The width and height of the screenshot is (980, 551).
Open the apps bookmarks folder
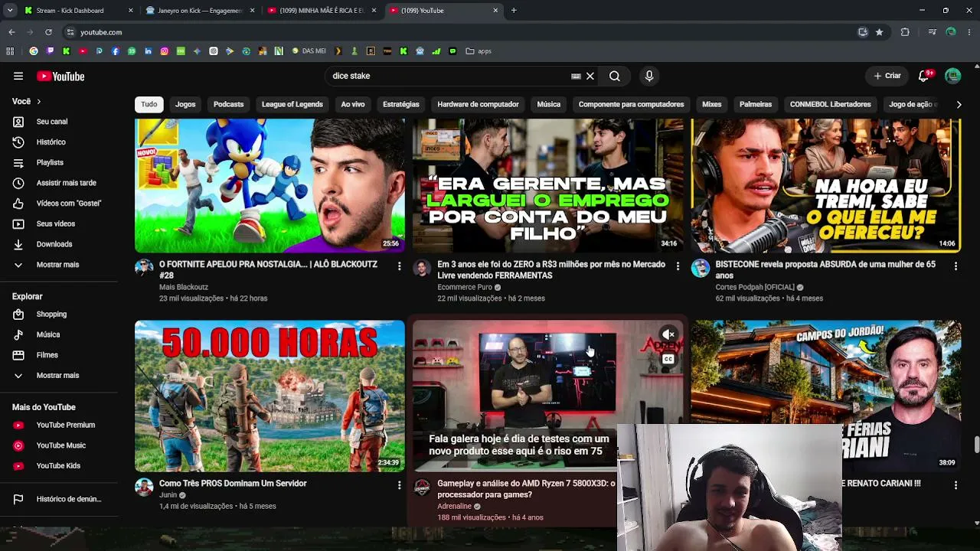pos(479,51)
